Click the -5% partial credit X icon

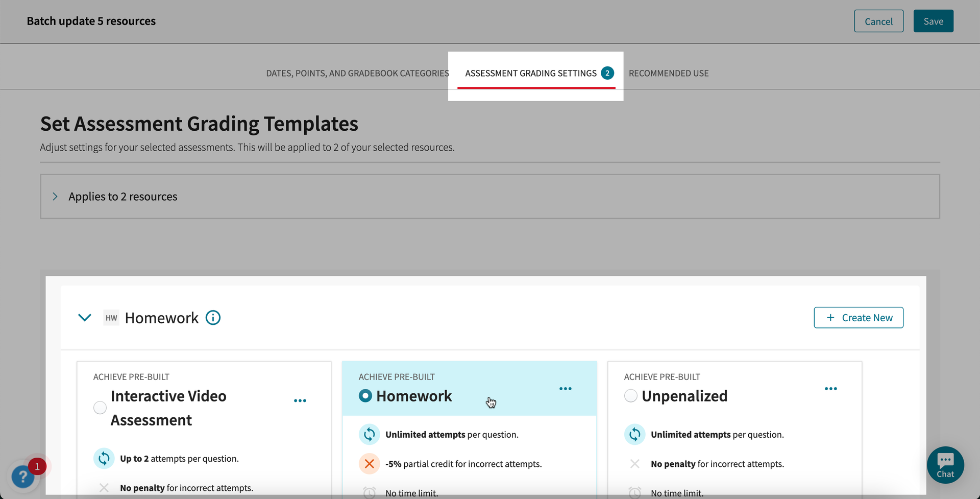coord(369,464)
